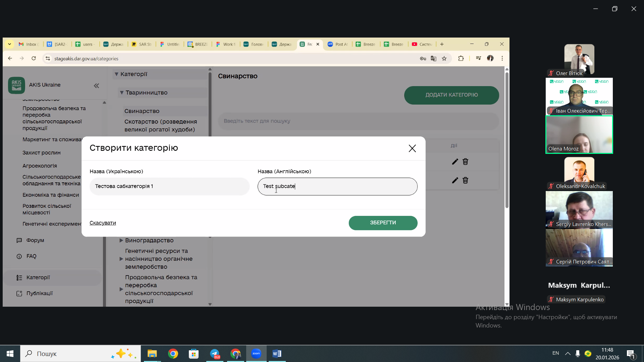Open Zoom app in the taskbar
The image size is (644, 362).
(256, 354)
